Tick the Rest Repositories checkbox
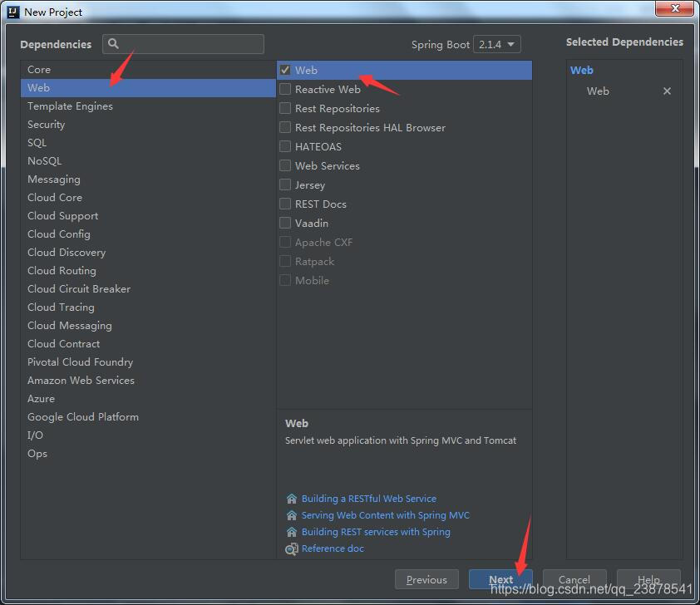The height and width of the screenshot is (605, 700). pos(285,108)
